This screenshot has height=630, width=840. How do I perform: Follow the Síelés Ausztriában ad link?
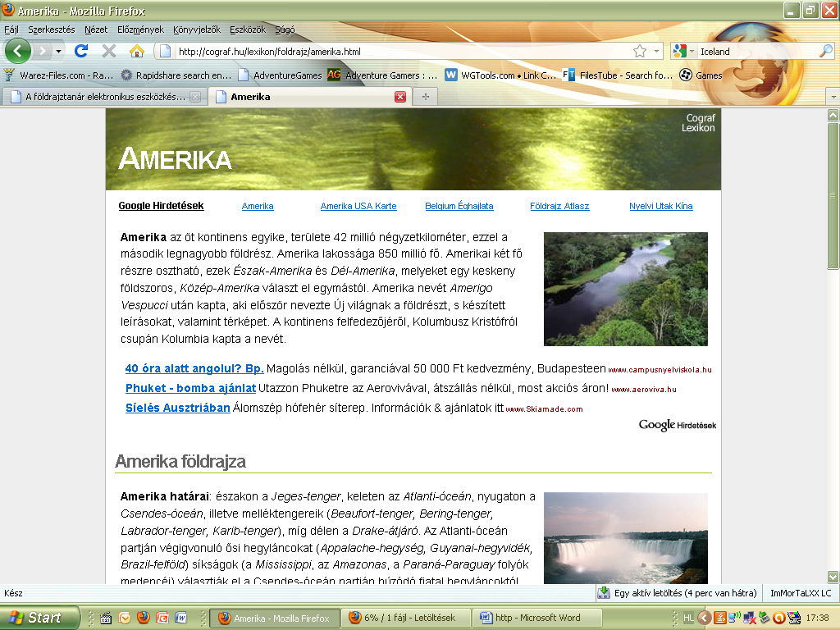(178, 408)
